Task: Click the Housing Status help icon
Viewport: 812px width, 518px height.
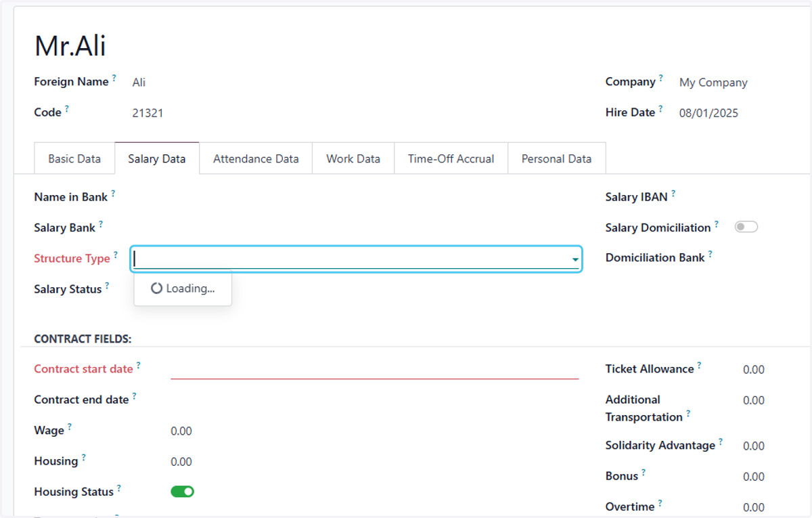Action: [x=118, y=488]
